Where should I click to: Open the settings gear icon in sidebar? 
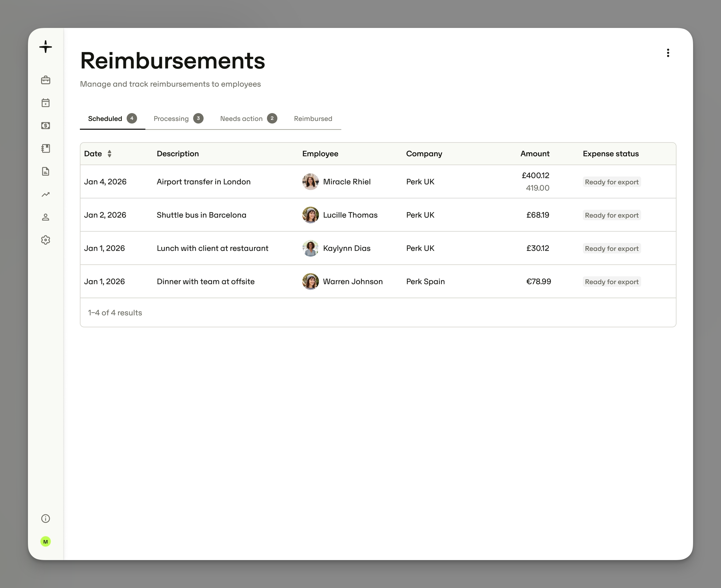tap(46, 240)
